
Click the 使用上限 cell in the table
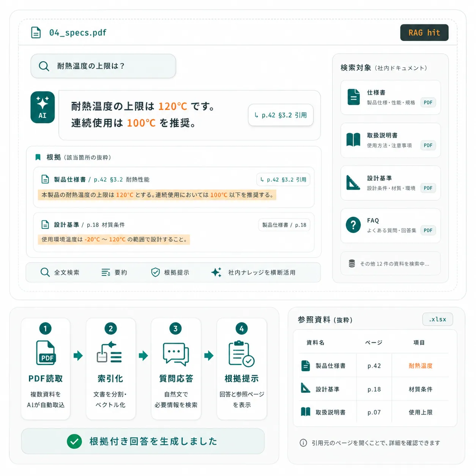(421, 412)
